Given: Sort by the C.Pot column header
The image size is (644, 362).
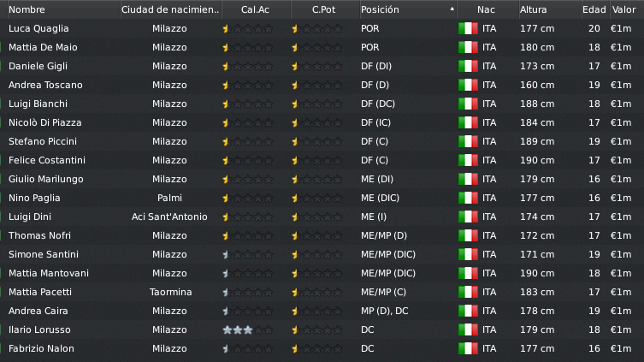Looking at the screenshot, I should click(324, 9).
